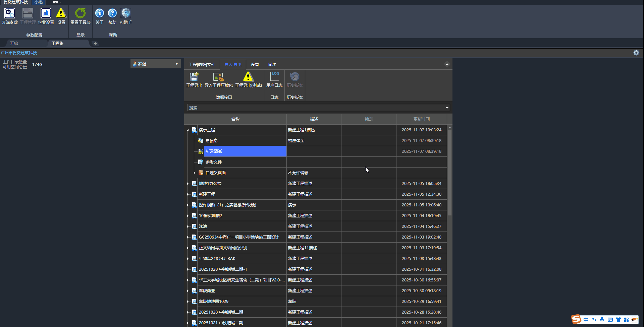Select the 参考文件 tree item
Screen dimensions: 644x327
click(213, 162)
